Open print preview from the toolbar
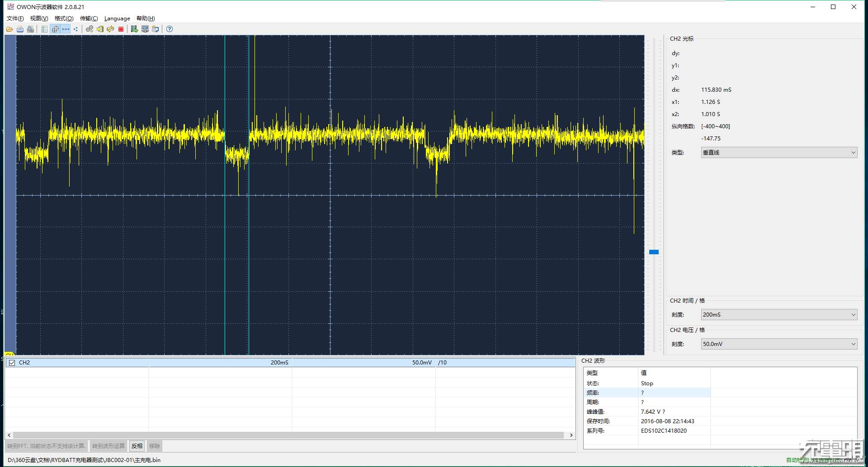This screenshot has width=868, height=467. pyautogui.click(x=30, y=29)
